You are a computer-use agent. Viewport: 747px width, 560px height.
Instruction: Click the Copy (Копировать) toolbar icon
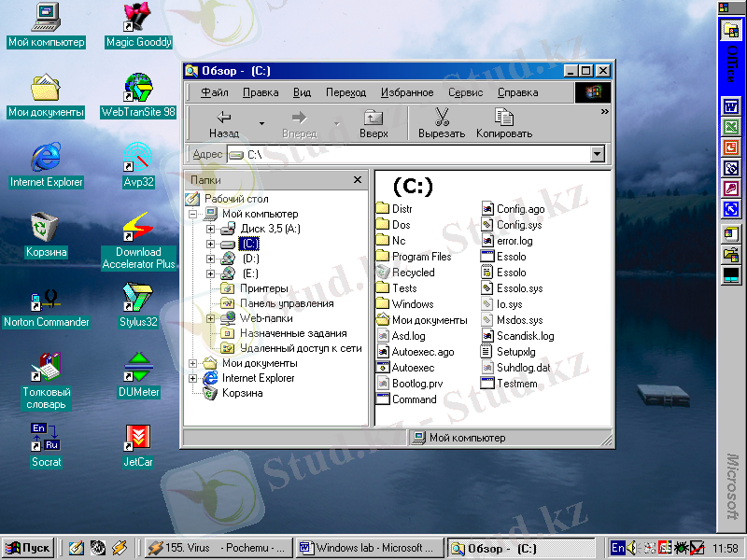pos(504,123)
